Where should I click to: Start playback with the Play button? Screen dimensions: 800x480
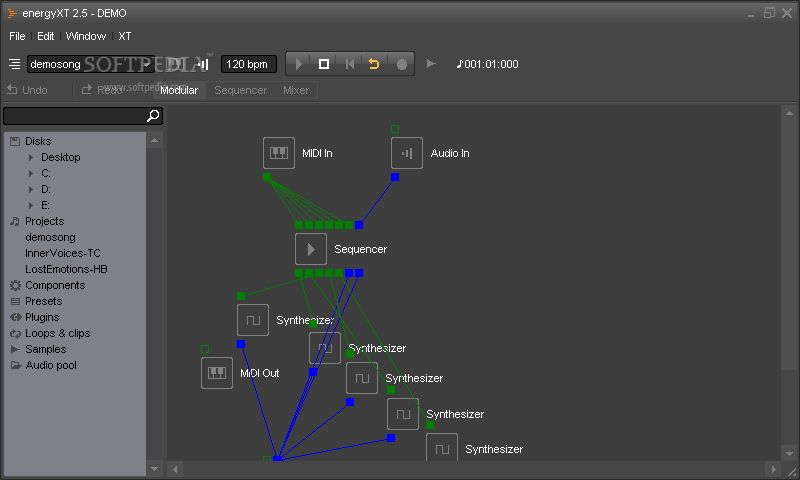pyautogui.click(x=299, y=64)
